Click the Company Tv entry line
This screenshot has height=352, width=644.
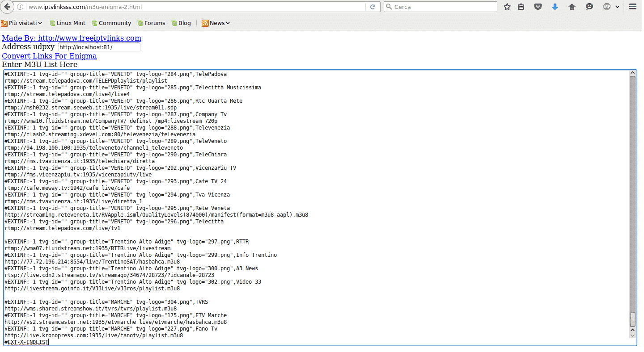pos(115,114)
